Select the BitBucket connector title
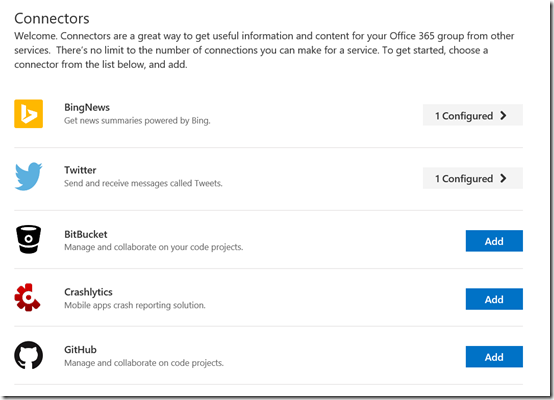The width and height of the screenshot is (554, 400). (x=86, y=234)
